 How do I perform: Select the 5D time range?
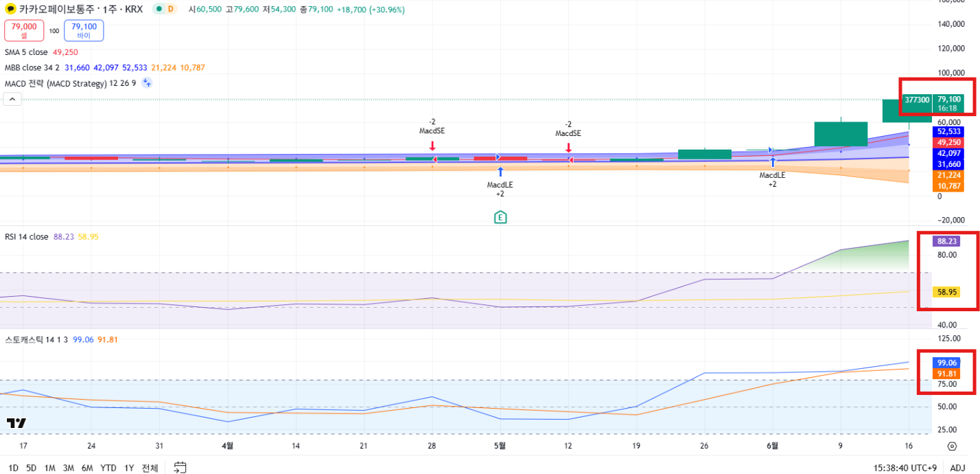[31, 468]
